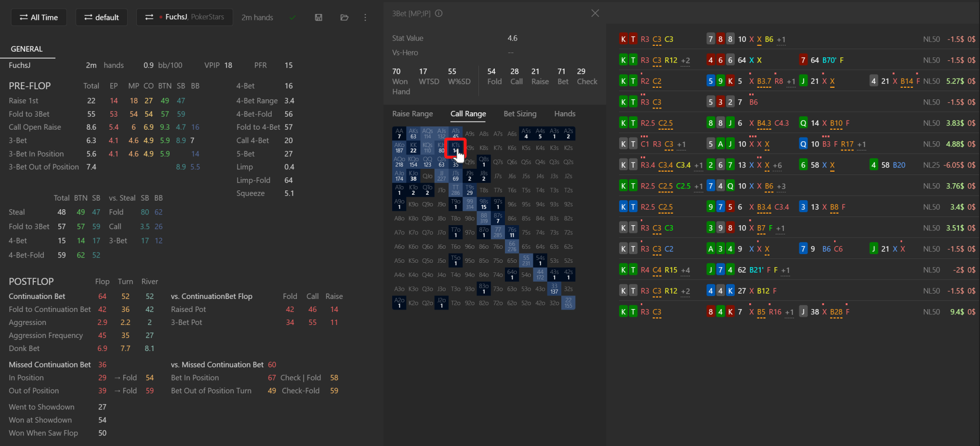Click the 3-Bet In Position stat label
980x446 pixels.
36,154
